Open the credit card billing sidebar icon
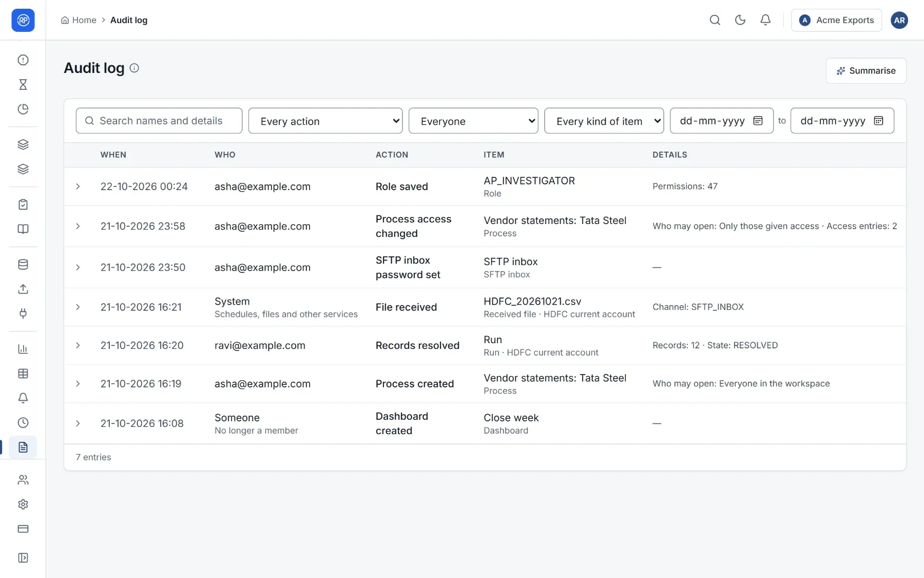The height and width of the screenshot is (578, 924). coord(23,529)
